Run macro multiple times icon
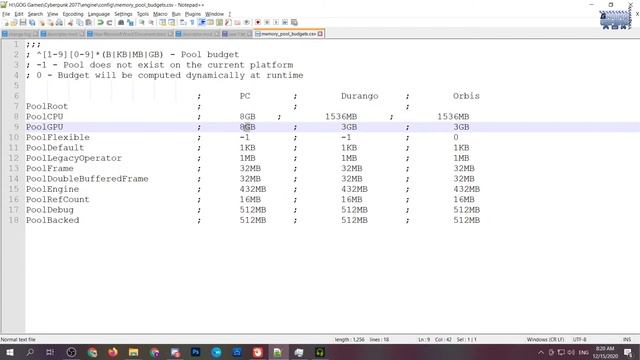640x360 pixels. point(285,23)
